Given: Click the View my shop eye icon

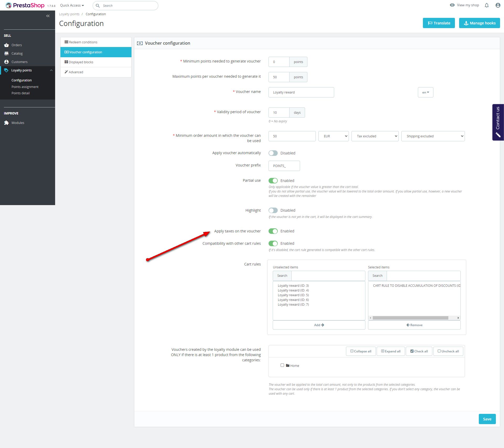Looking at the screenshot, I should (452, 5).
